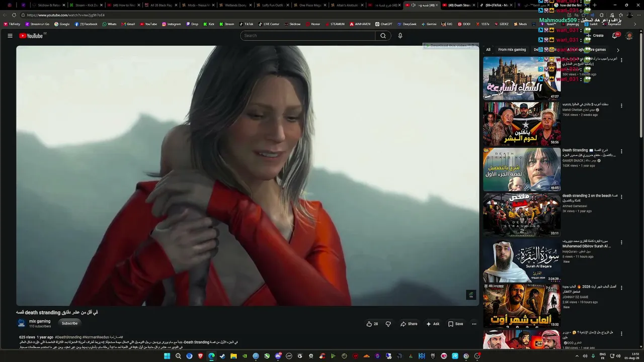Open the Surah Al Baqara video thumbnail
This screenshot has height=362, width=644.
(522, 260)
